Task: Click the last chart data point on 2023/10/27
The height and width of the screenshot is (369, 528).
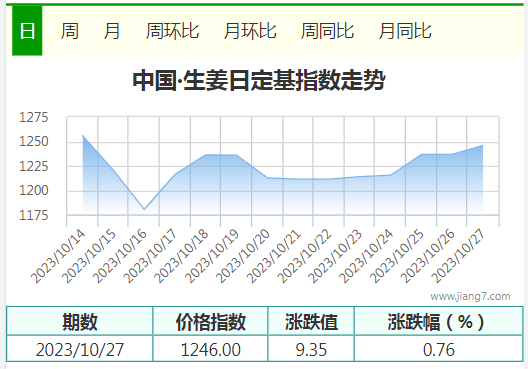Action: [x=483, y=145]
